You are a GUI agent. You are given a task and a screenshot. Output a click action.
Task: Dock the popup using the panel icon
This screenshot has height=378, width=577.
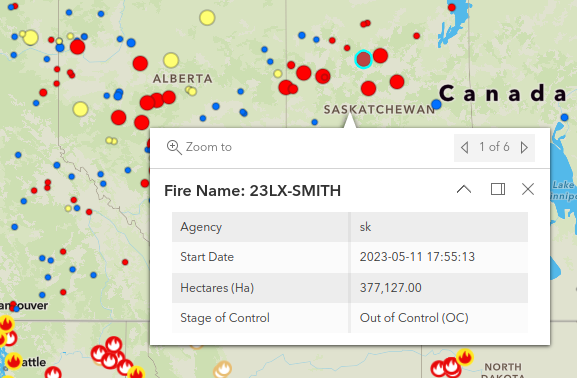click(x=498, y=189)
